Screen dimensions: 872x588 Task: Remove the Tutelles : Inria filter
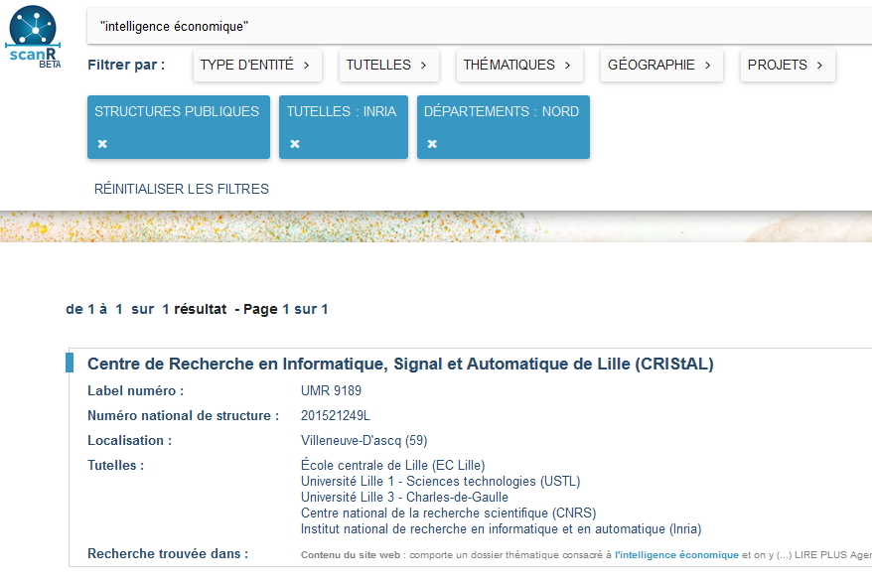click(295, 143)
